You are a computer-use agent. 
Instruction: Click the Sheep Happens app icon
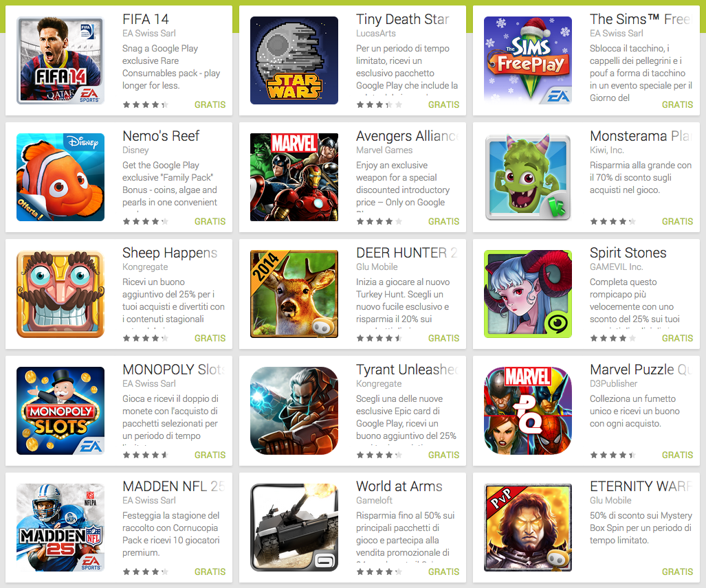(60, 294)
